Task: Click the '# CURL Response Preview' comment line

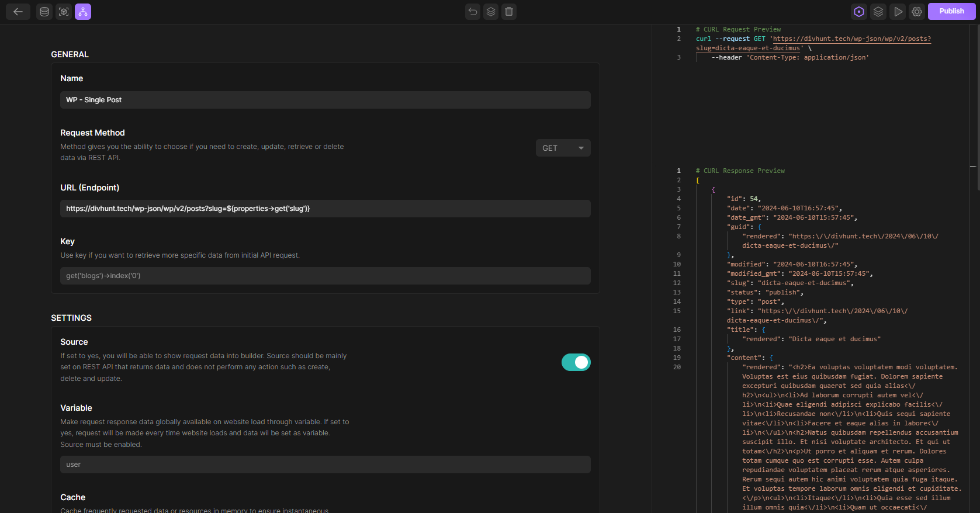Action: tap(740, 171)
